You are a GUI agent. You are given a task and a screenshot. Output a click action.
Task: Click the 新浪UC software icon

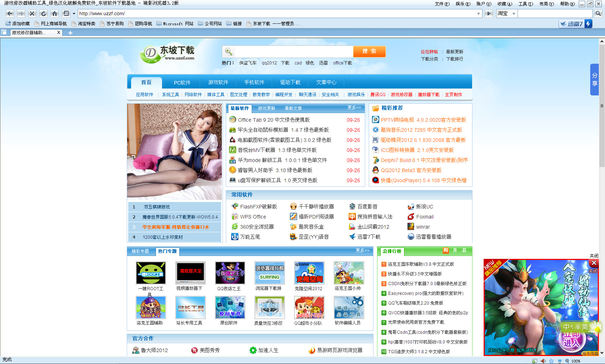[x=411, y=207]
